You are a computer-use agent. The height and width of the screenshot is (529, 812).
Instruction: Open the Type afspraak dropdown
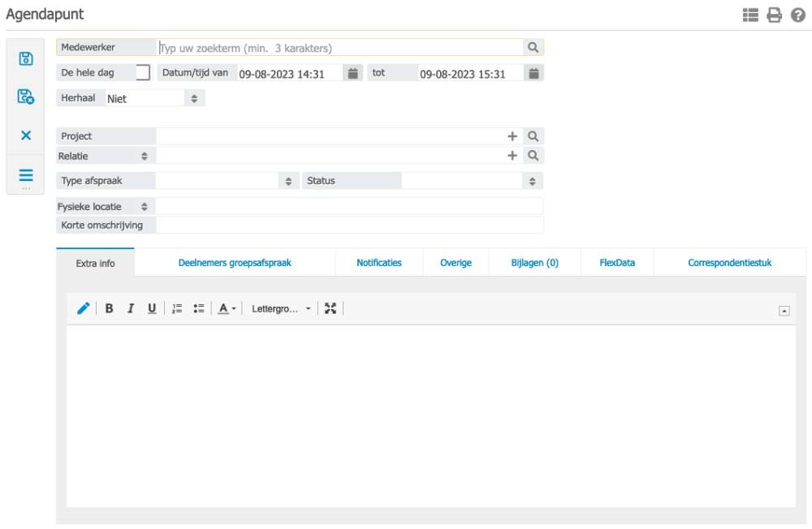click(x=227, y=181)
